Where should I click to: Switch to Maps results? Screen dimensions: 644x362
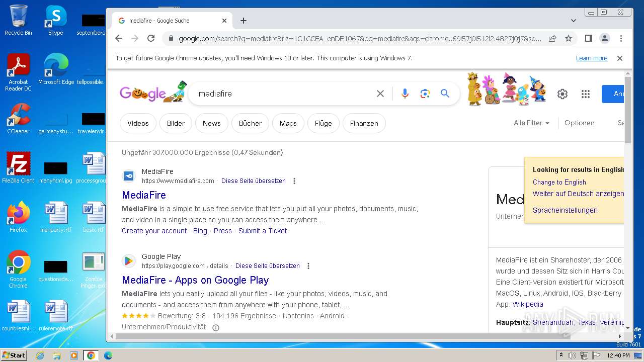[288, 123]
